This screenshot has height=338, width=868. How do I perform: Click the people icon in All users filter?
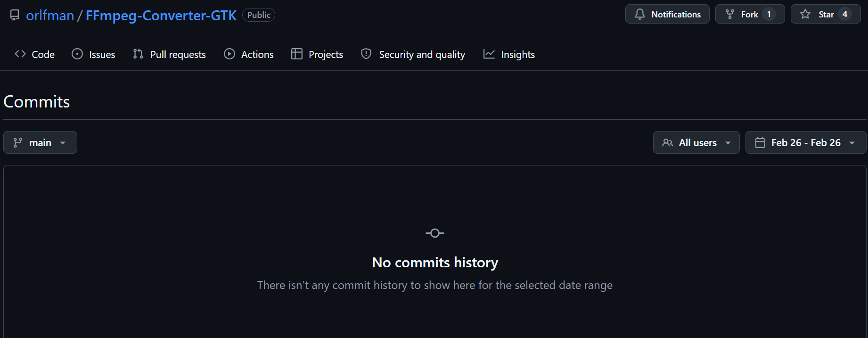668,142
